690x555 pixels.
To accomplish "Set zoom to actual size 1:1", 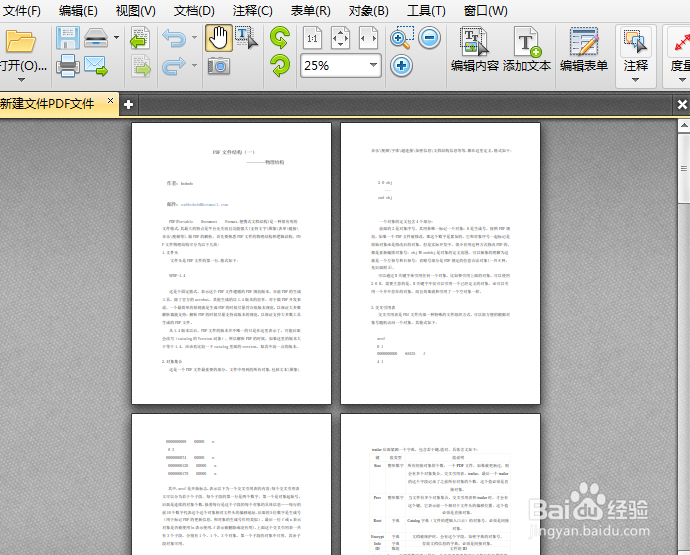I will tap(312, 38).
